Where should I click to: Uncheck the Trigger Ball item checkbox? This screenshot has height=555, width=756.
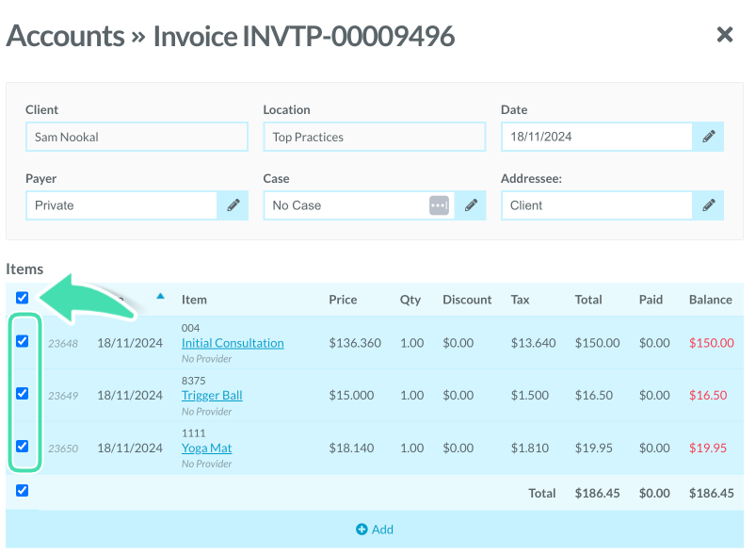coord(23,393)
